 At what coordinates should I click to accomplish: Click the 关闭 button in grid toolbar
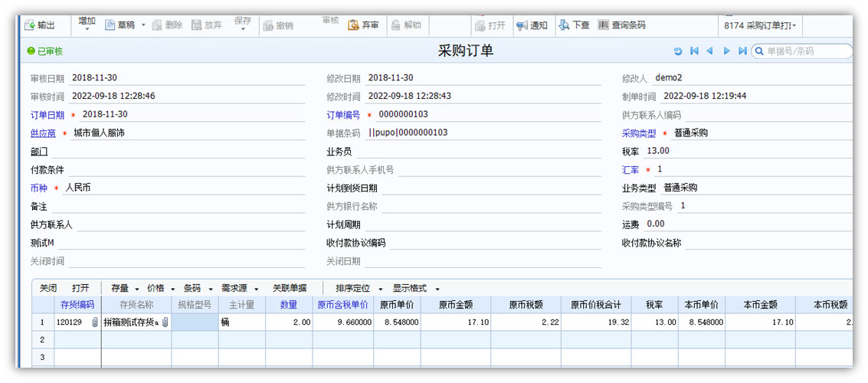48,288
